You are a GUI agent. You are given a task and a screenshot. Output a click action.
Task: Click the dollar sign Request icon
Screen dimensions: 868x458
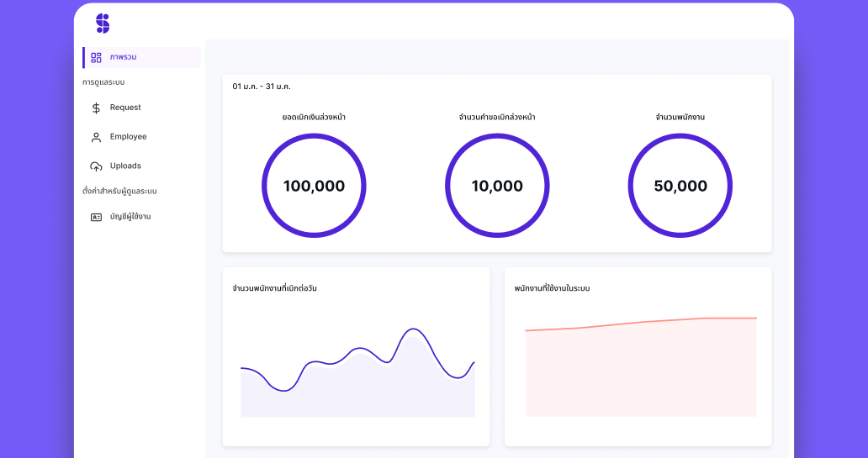[x=96, y=108]
